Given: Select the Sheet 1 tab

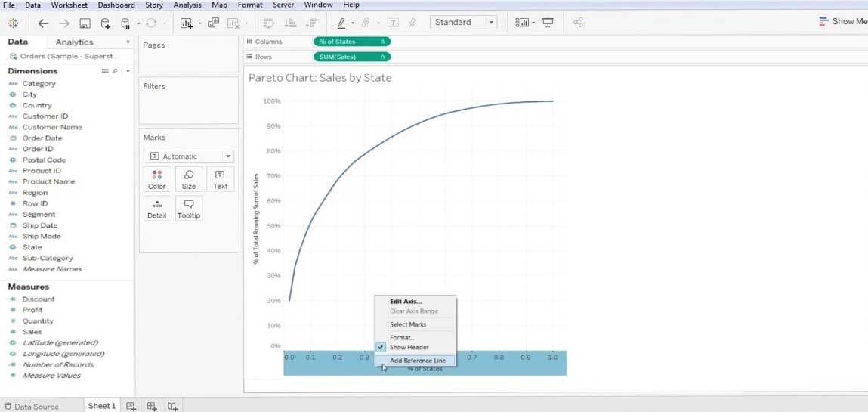Looking at the screenshot, I should coord(102,406).
